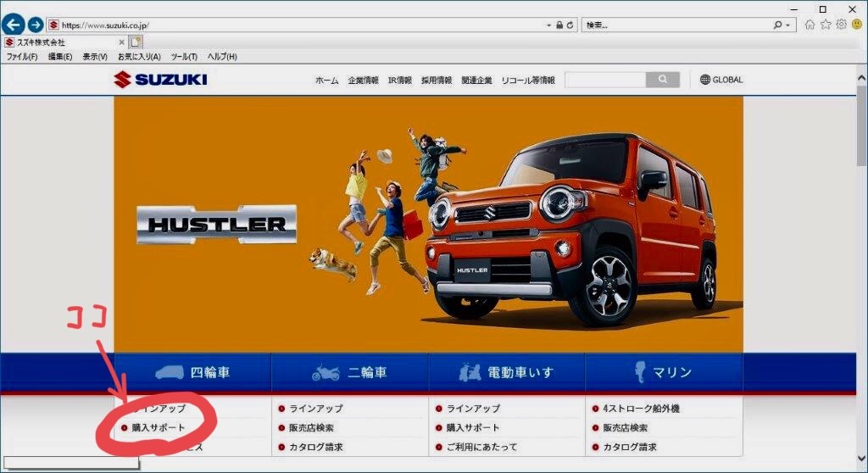Open the browser Home icon
868x473 pixels.
point(810,25)
